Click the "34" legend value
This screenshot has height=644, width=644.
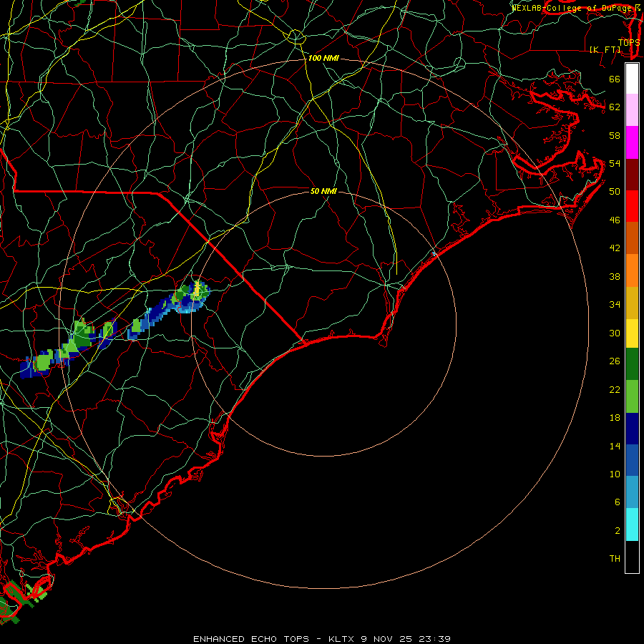click(615, 304)
